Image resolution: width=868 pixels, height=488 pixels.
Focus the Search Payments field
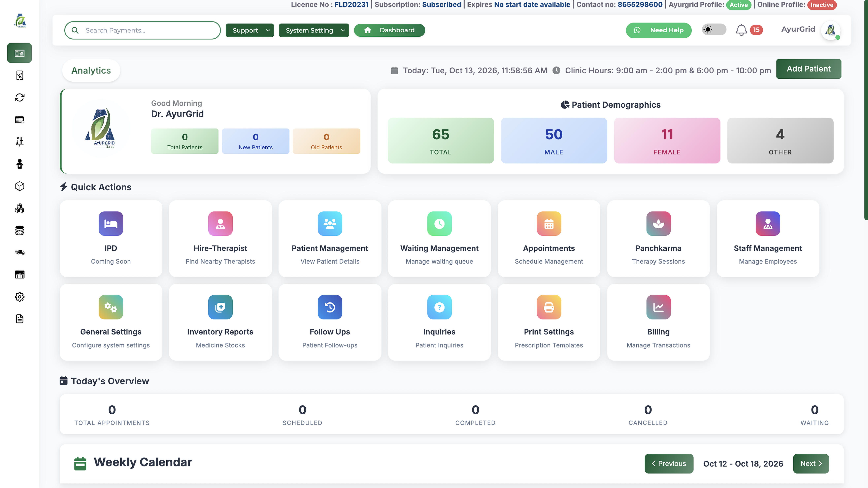[x=142, y=30]
